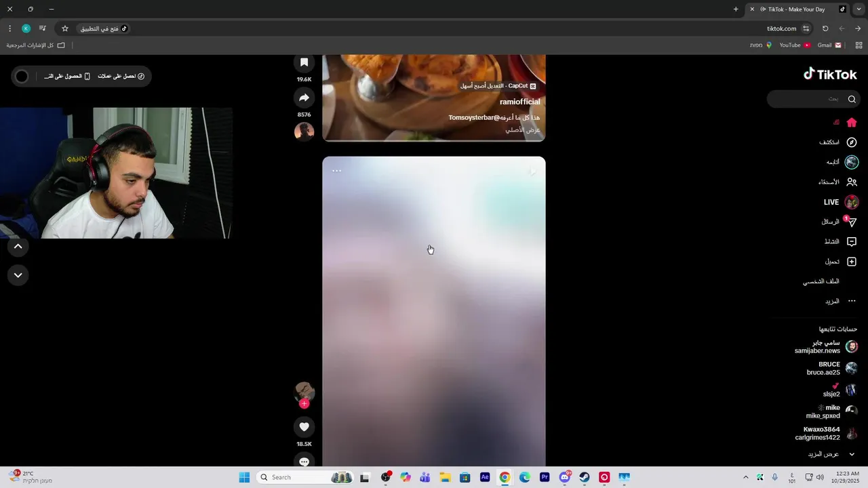Image resolution: width=868 pixels, height=488 pixels.
Task: Open the weather widget showing 21°C
Action: (x=31, y=477)
